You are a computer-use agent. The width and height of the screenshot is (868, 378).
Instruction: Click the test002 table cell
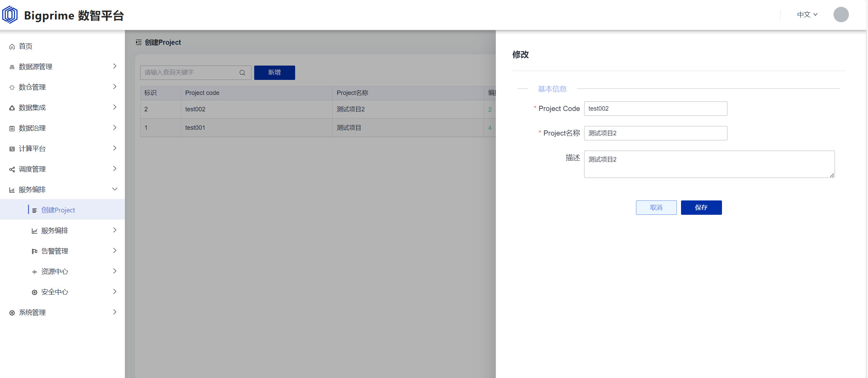pyautogui.click(x=257, y=109)
